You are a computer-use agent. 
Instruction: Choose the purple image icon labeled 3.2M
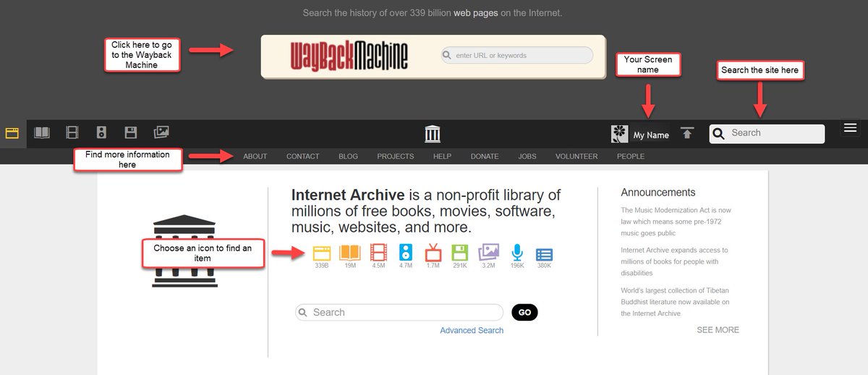click(489, 252)
